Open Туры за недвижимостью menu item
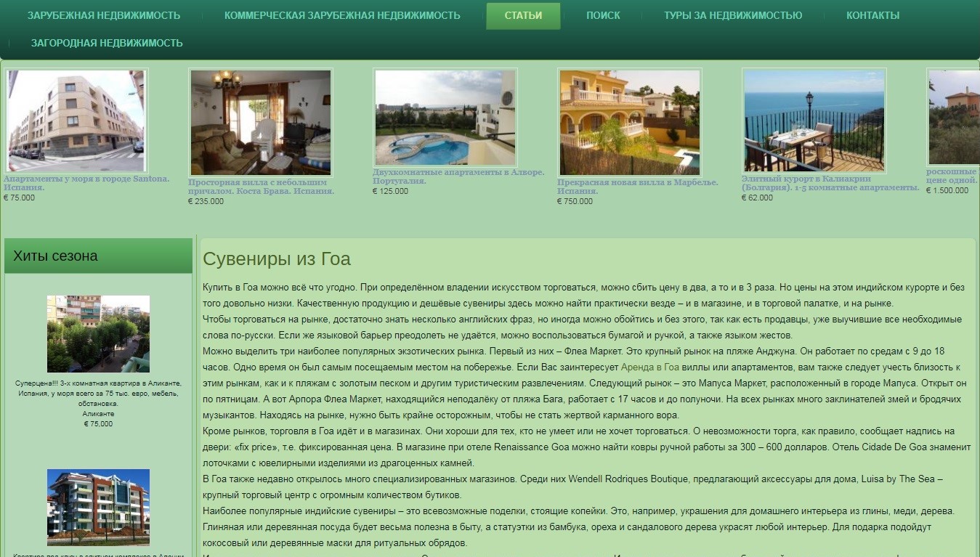Screen dimensions: 980x557 click(x=733, y=15)
